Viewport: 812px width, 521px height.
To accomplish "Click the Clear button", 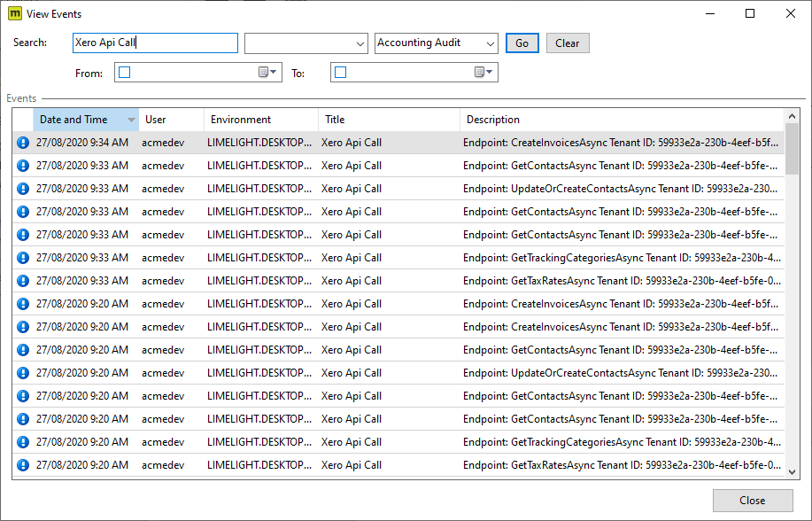I will [x=568, y=43].
